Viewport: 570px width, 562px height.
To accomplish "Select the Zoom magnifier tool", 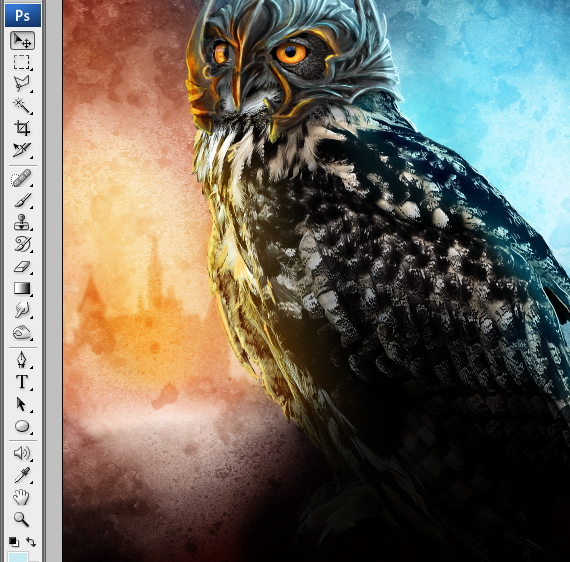I will 21,519.
